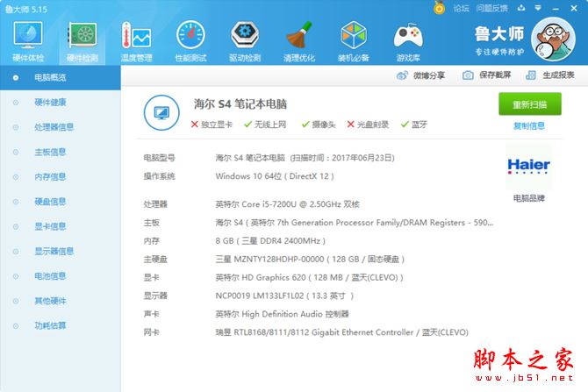Viewport: 588px width, 392px height.
Task: Click HD Graphics 620 graphics value
Action: (x=310, y=278)
